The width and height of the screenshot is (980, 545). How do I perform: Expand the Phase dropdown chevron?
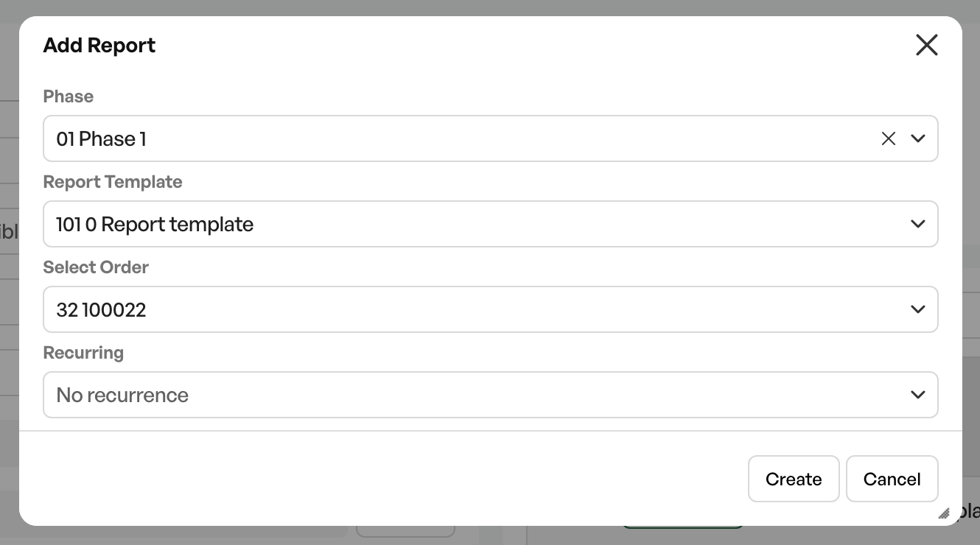pos(917,138)
